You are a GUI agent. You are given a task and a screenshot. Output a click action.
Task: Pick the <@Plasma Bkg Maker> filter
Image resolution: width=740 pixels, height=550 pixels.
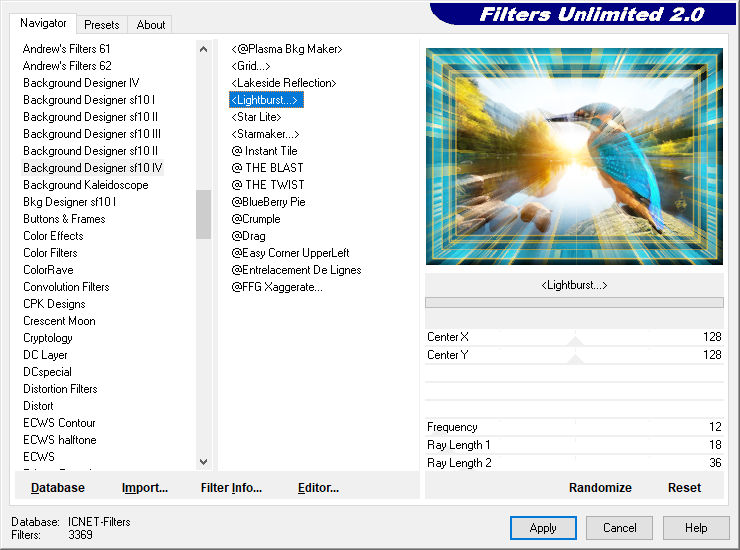pos(286,49)
